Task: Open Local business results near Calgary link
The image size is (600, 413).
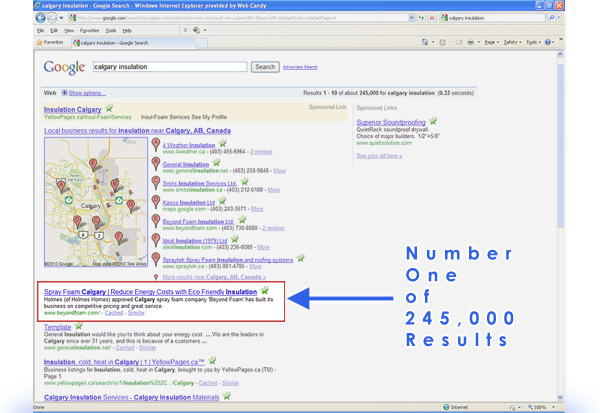Action: [x=137, y=131]
